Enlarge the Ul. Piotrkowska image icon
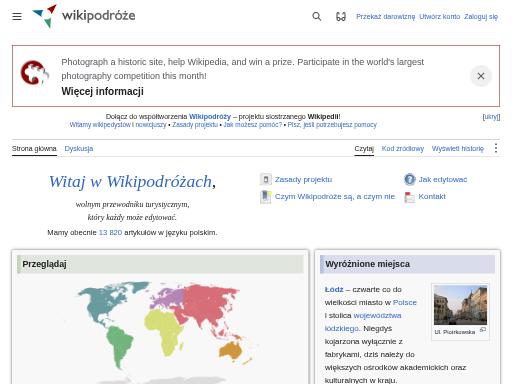 (483, 330)
